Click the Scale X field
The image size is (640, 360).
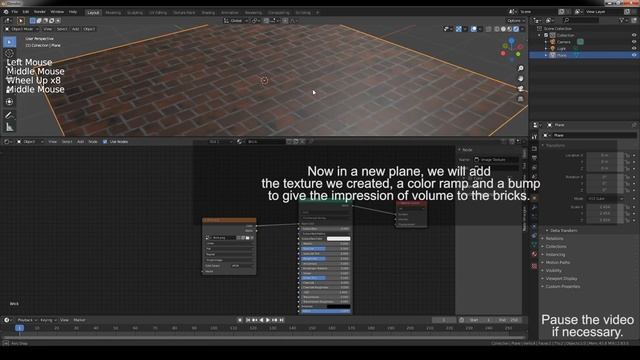point(605,207)
